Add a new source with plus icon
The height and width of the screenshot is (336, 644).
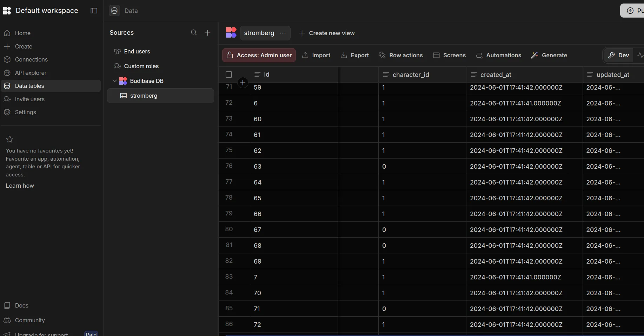coord(207,33)
